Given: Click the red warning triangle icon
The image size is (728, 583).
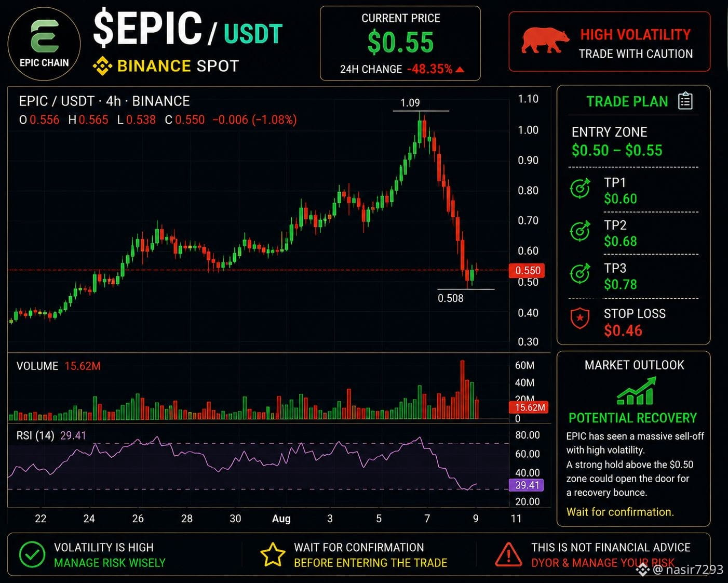Looking at the screenshot, I should click(509, 554).
